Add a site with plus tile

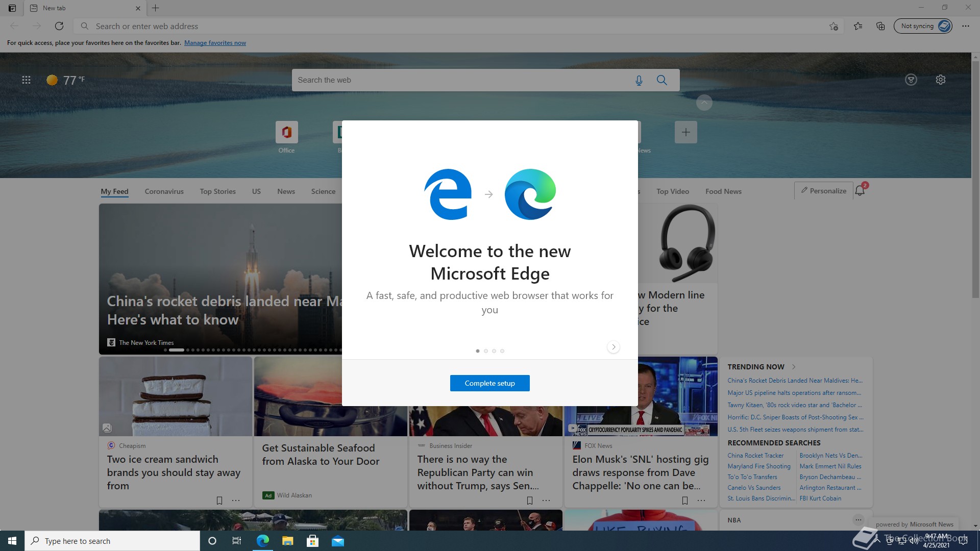coord(685,132)
